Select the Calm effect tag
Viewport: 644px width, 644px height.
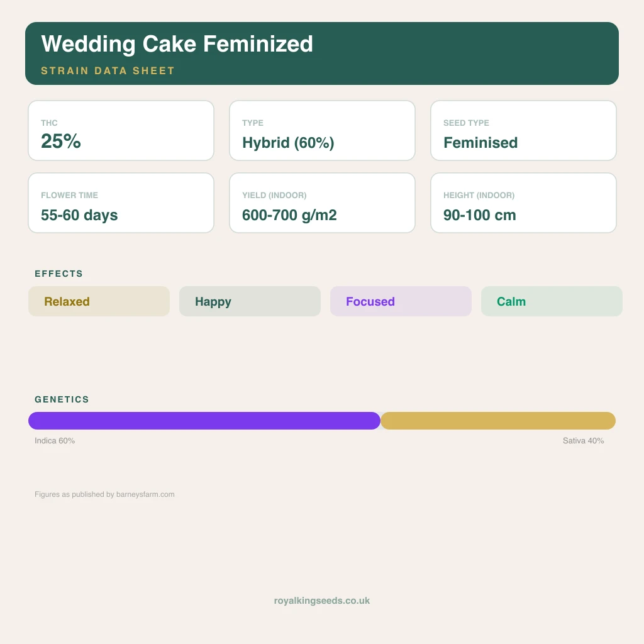coord(552,301)
